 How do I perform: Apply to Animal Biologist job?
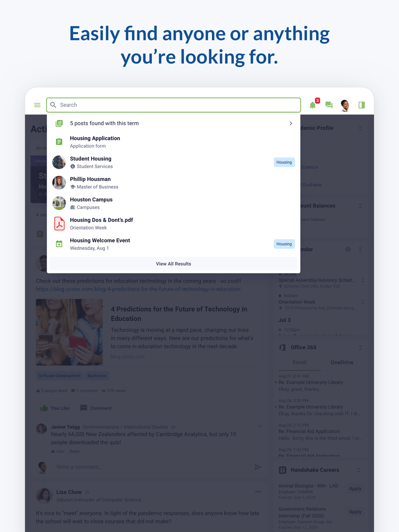tap(355, 489)
